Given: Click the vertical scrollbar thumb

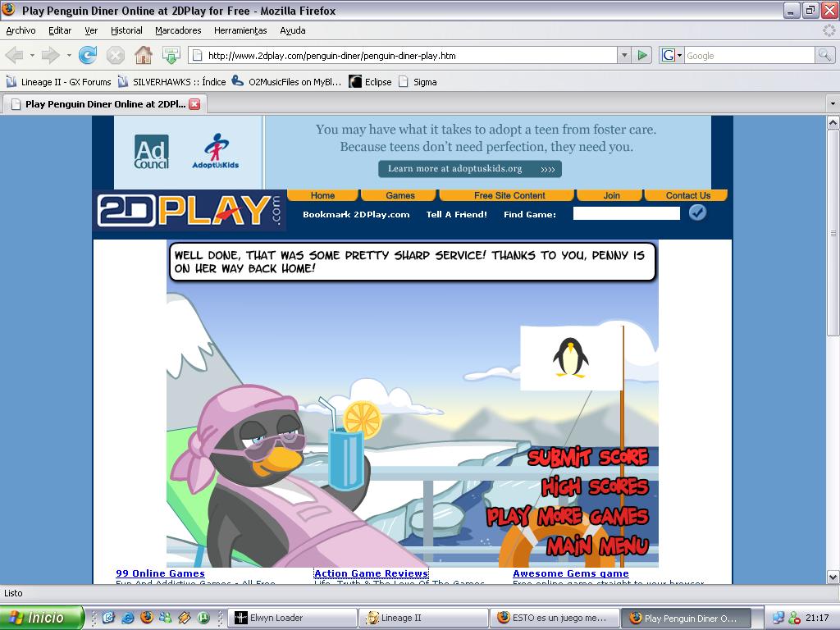Looking at the screenshot, I should pyautogui.click(x=833, y=233).
